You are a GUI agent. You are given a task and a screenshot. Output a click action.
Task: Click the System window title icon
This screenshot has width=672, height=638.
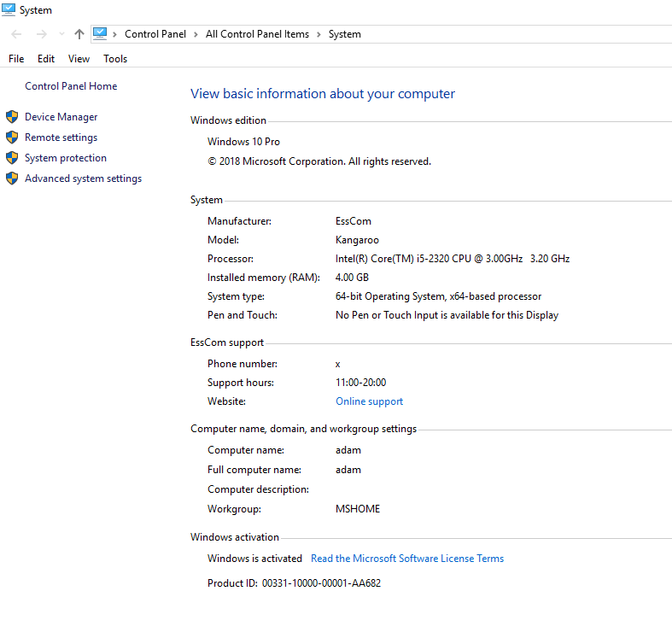tap(9, 9)
